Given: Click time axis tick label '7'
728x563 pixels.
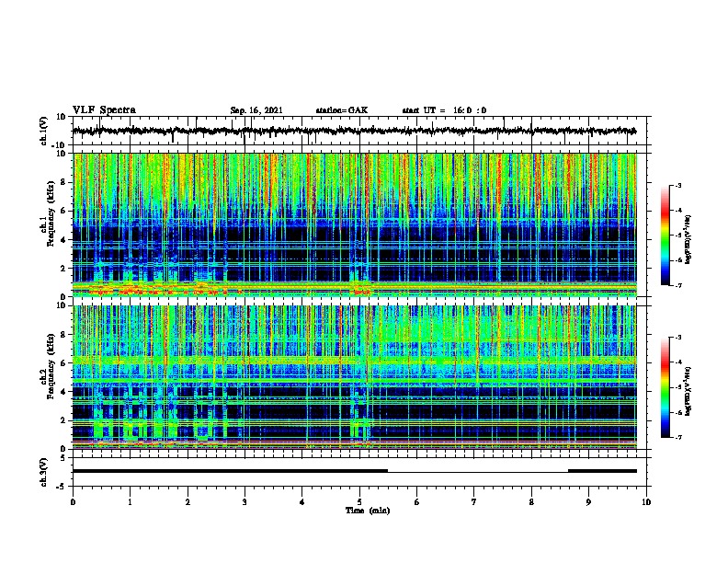Looking at the screenshot, I should [474, 502].
